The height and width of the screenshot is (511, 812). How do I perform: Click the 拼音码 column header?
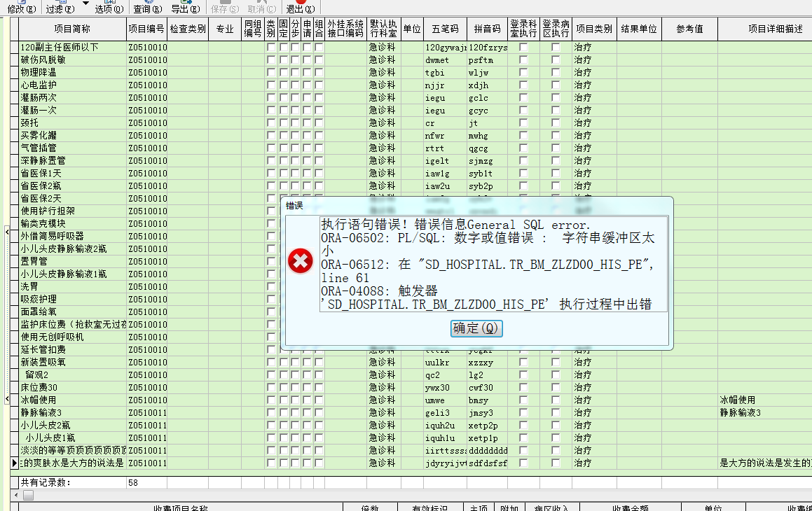point(488,29)
